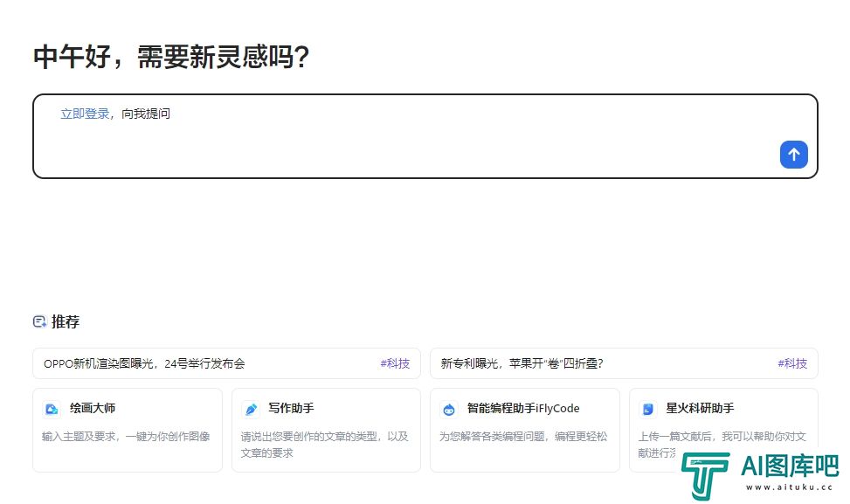850x504 pixels.
Task: Click the blue send arrow button
Action: pyautogui.click(x=793, y=155)
